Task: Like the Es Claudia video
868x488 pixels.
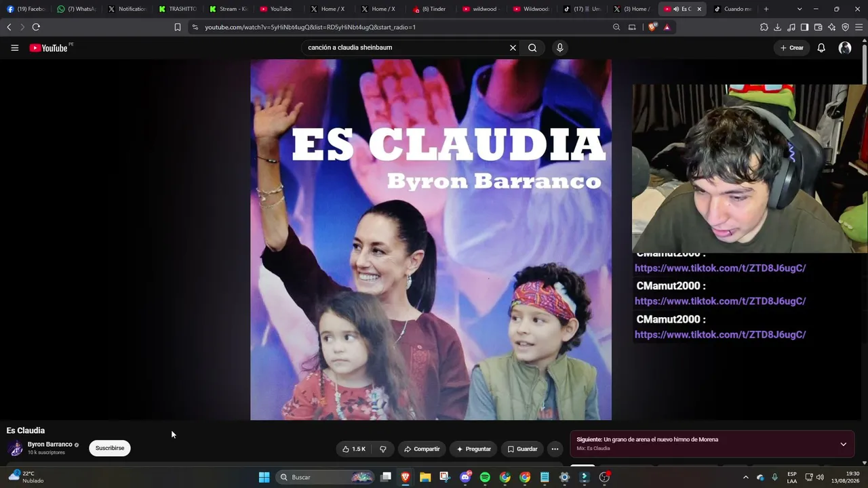Action: [x=354, y=449]
